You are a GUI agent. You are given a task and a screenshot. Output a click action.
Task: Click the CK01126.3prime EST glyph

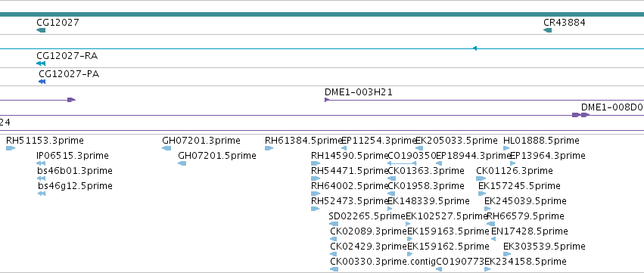tap(481, 178)
